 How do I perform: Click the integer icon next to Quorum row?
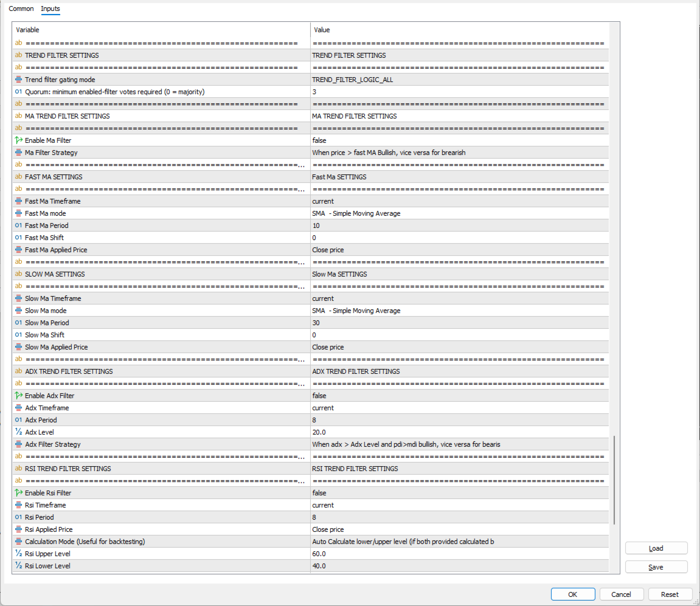coord(18,92)
